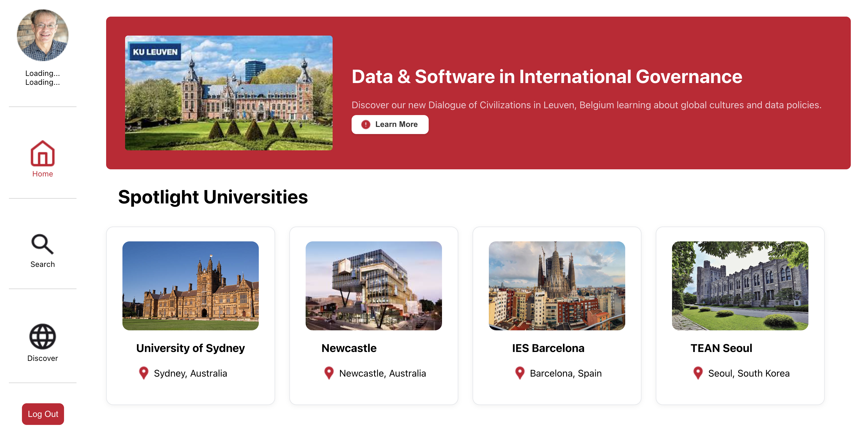Click the Barcelona location pin icon
868x427 pixels.
click(520, 373)
